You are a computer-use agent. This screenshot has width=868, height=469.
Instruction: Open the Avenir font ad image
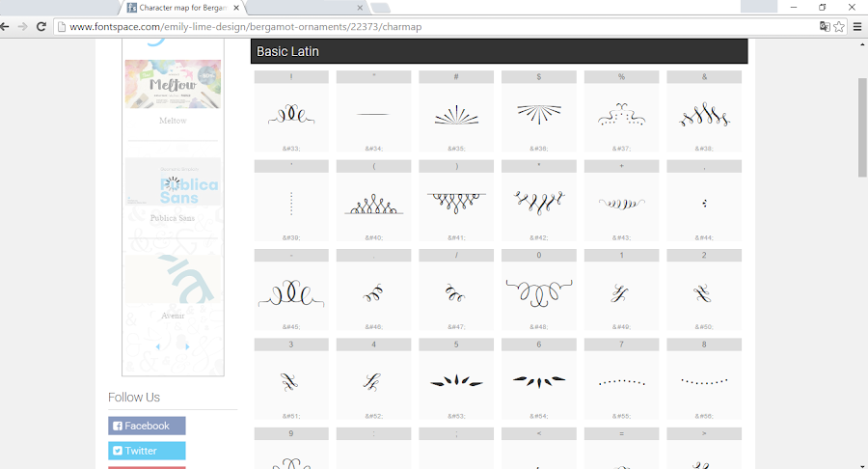(173, 279)
